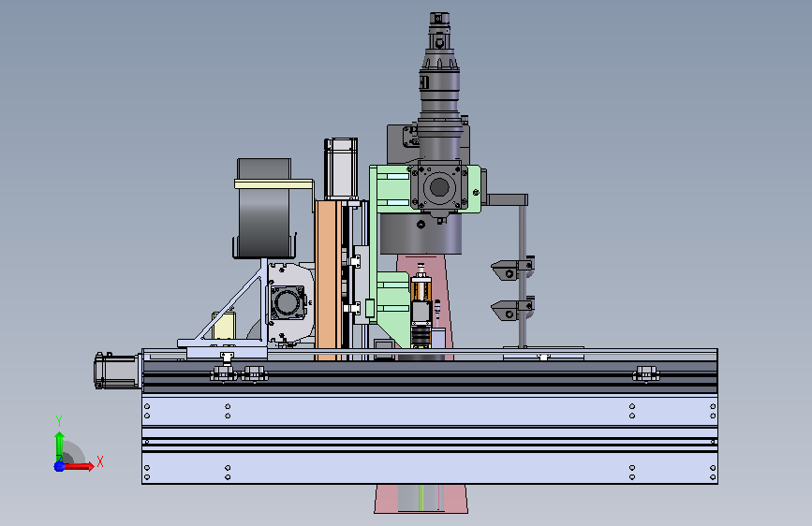This screenshot has width=812, height=526.
Task: Select the black lens mount cube with round aperture
Action: coord(439,186)
